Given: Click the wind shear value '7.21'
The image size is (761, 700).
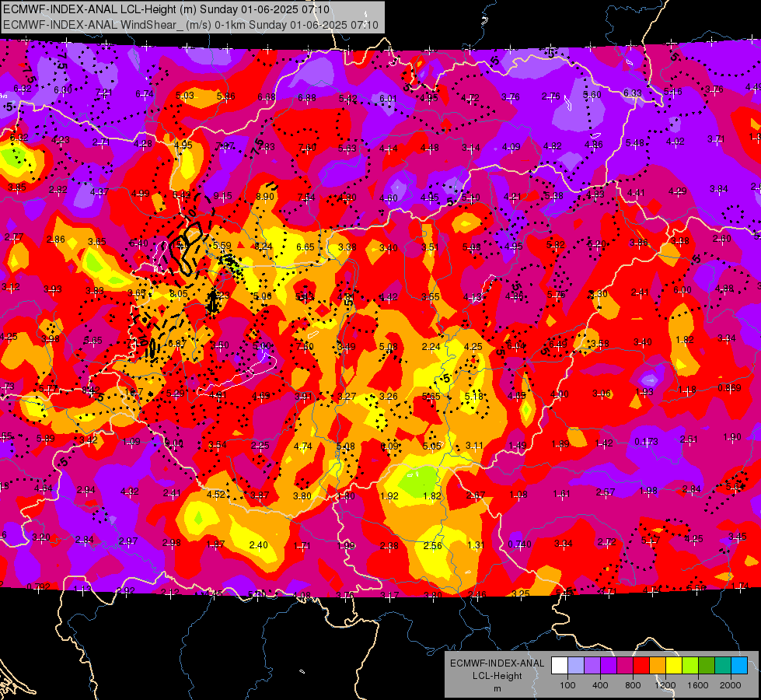Looking at the screenshot, I should pyautogui.click(x=104, y=93).
